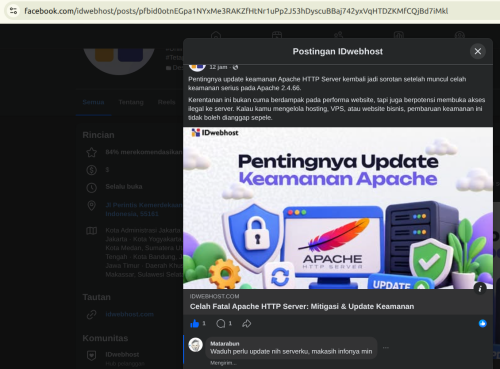Click the share arrow icon on post

[x=247, y=323]
